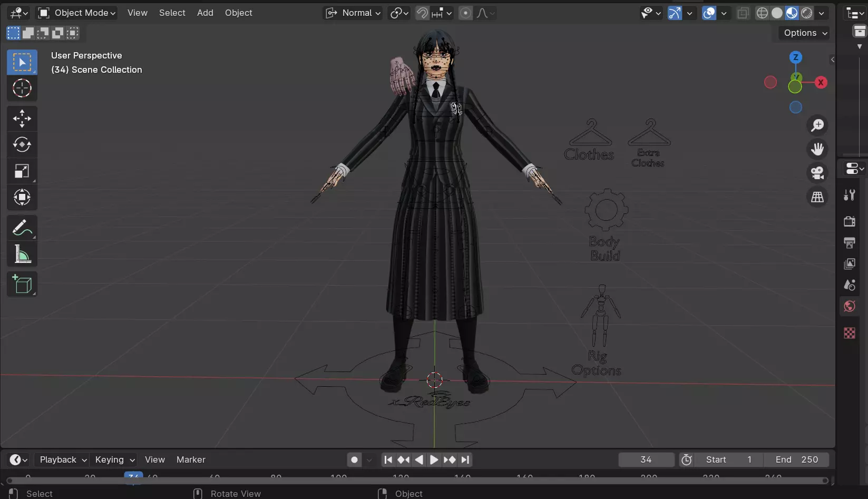The image size is (868, 499).
Task: Toggle Show Gizmo button
Action: click(x=675, y=13)
